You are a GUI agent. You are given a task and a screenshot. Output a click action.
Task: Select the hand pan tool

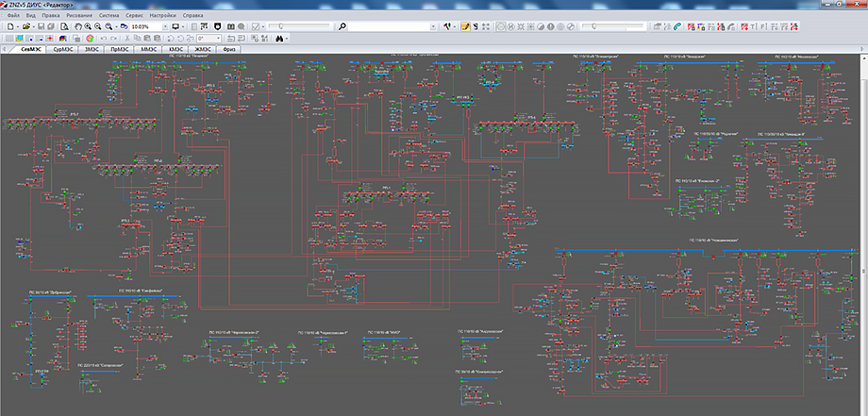tap(78, 26)
